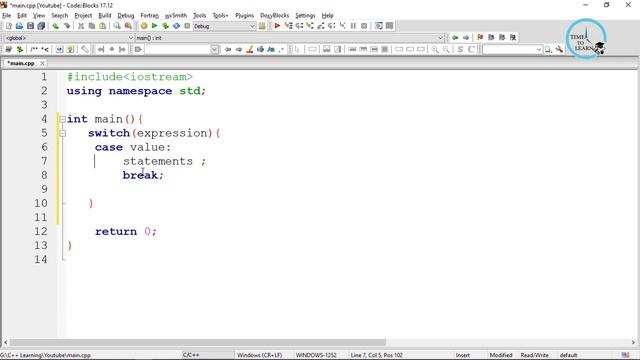Viewport: 640px width, 360px height.
Task: Click horizontal scrollbar thumb
Action: pyautogui.click(x=198, y=342)
